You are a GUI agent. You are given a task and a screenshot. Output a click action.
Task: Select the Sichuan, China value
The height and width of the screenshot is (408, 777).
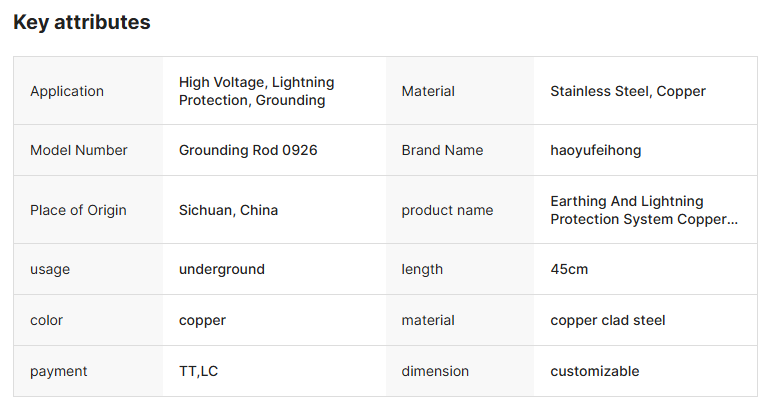point(228,210)
